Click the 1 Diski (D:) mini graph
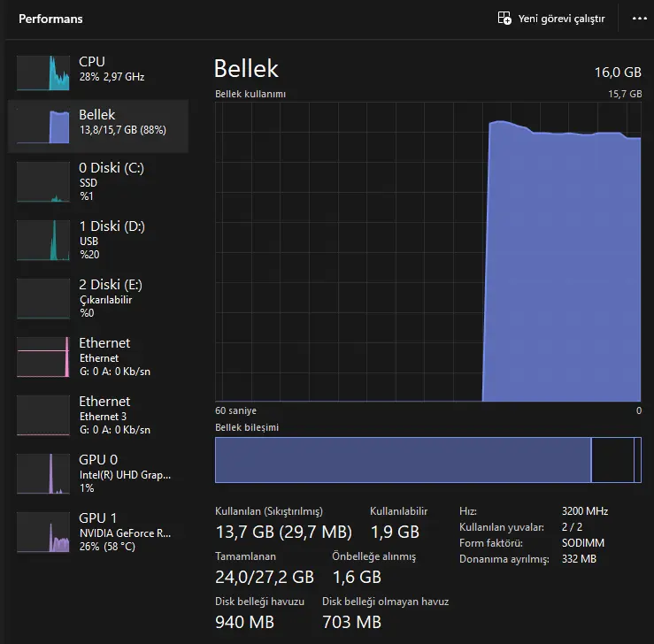The image size is (654, 644). (x=43, y=240)
